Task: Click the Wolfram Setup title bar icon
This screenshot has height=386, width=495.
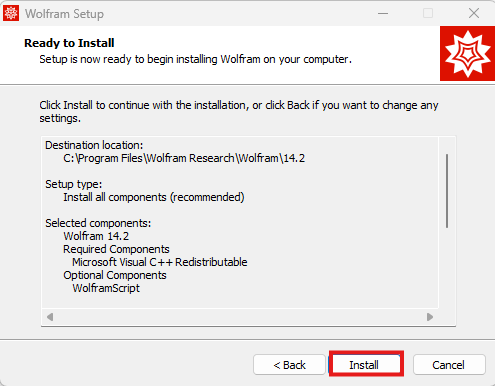Action: point(11,13)
